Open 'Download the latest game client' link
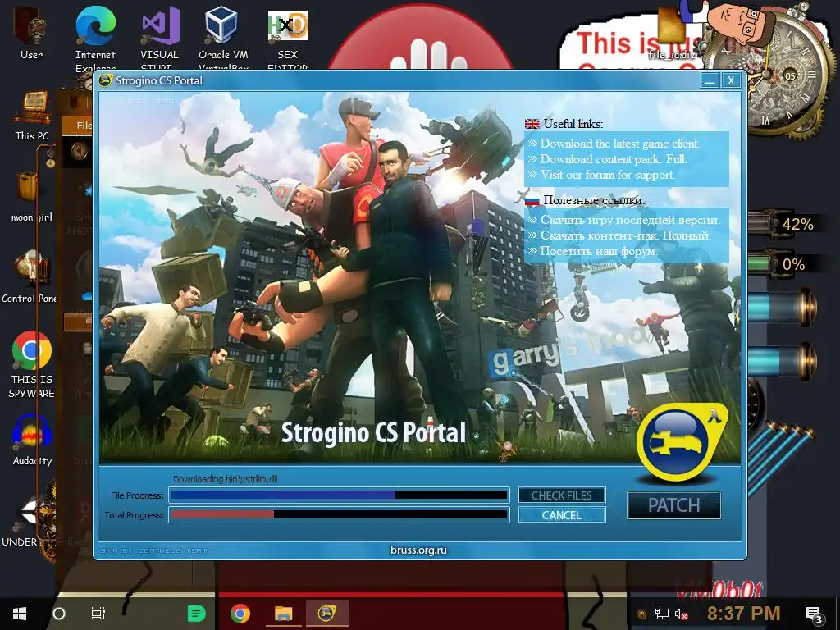 tap(620, 144)
